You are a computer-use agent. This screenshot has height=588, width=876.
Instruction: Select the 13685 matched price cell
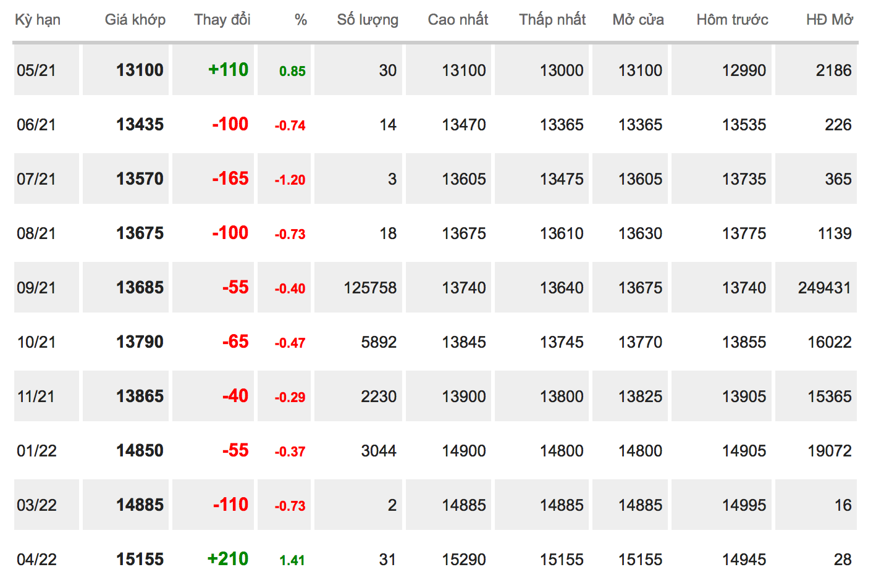(x=125, y=287)
